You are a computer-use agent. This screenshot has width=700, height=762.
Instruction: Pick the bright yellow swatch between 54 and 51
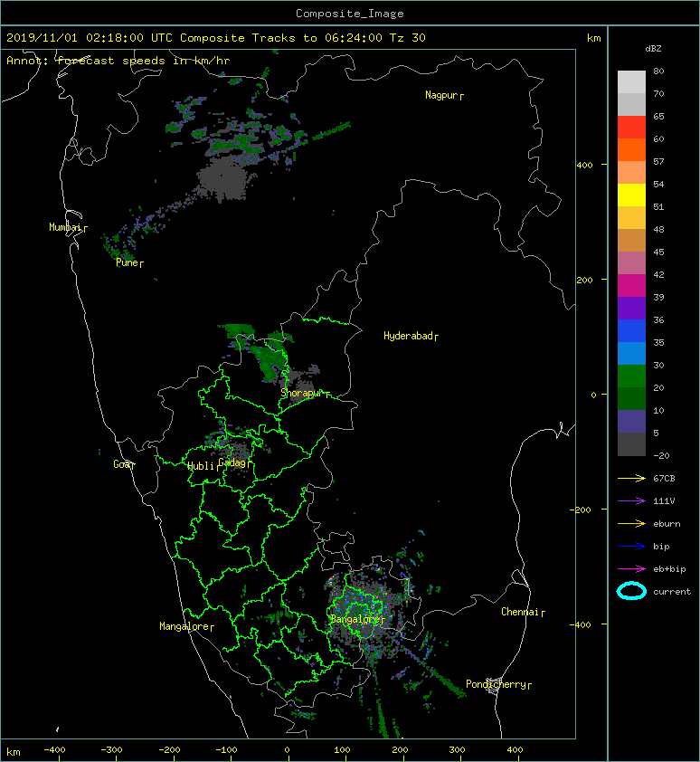(631, 195)
